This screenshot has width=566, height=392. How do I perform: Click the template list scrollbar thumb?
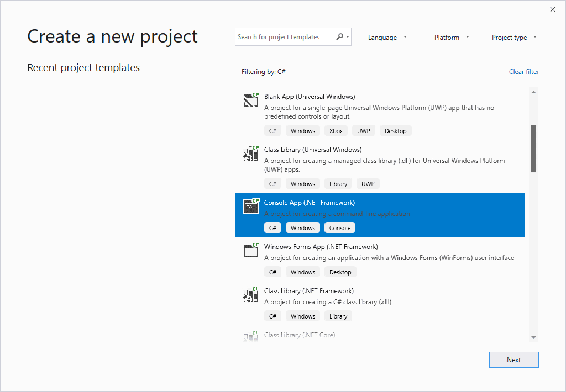click(x=533, y=148)
